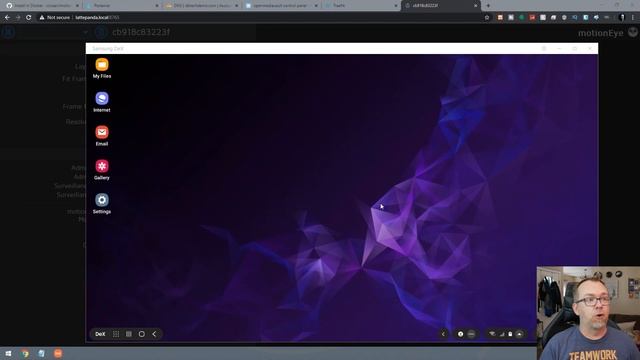640x360 pixels.
Task: Switch to the first GitHub browser tab
Action: click(x=42, y=6)
